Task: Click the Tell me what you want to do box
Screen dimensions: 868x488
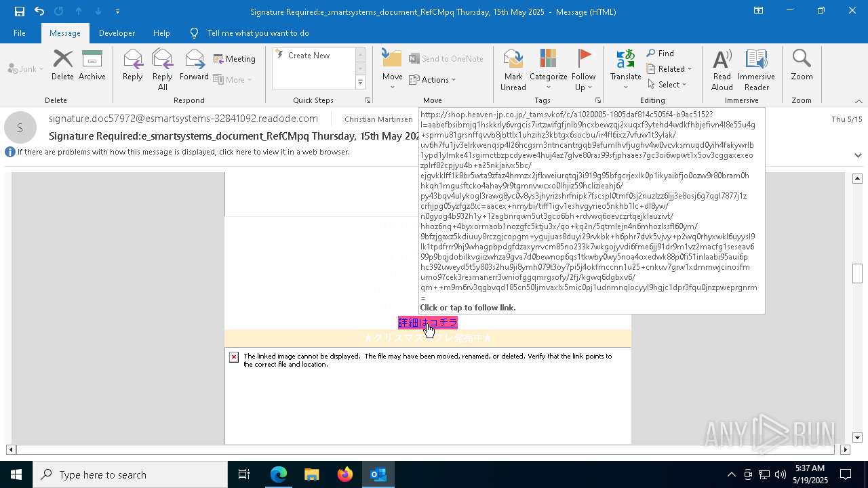Action: coord(258,33)
